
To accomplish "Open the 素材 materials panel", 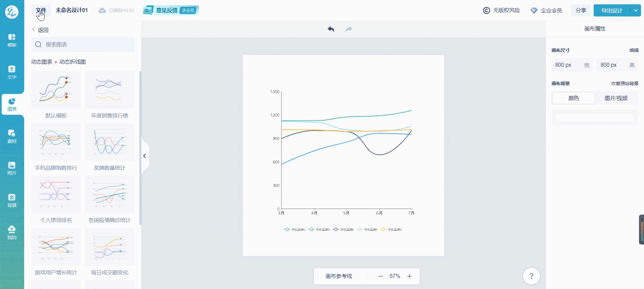I will tap(12, 136).
